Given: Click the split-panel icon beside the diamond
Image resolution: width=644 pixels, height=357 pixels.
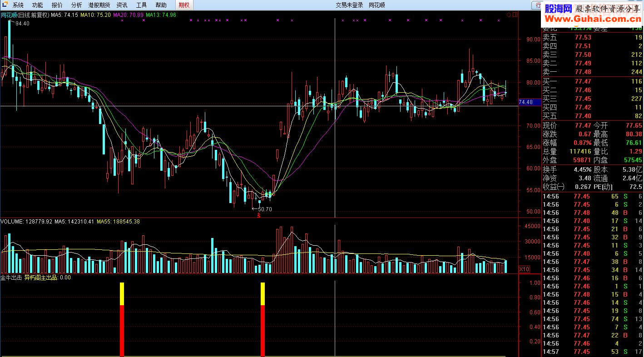Looking at the screenshot, I should pos(515,15).
